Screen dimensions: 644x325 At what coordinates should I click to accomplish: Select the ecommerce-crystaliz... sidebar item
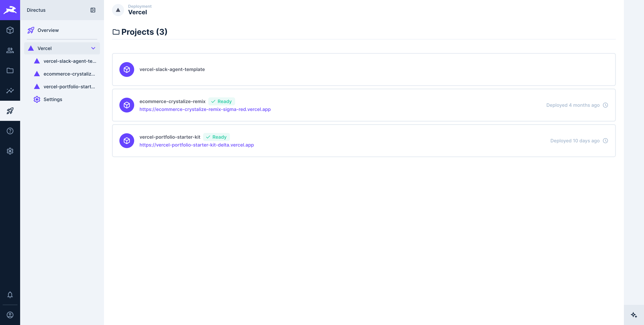point(69,74)
